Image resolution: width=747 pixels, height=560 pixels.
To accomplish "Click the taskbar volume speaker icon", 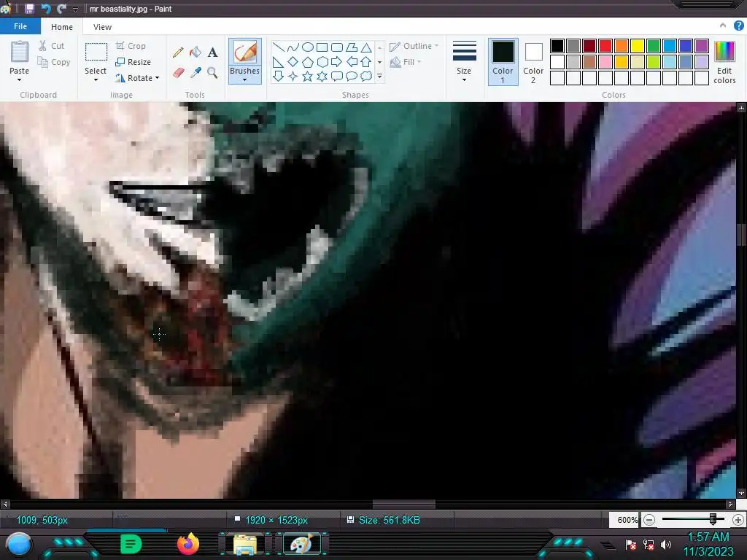I will (x=666, y=544).
